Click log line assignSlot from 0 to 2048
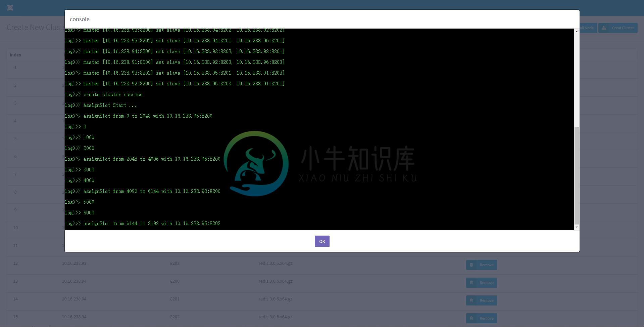The image size is (644, 327). point(139,116)
